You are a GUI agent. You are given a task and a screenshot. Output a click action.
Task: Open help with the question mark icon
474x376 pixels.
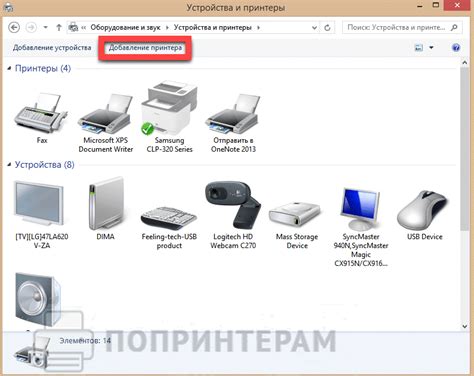pyautogui.click(x=456, y=48)
